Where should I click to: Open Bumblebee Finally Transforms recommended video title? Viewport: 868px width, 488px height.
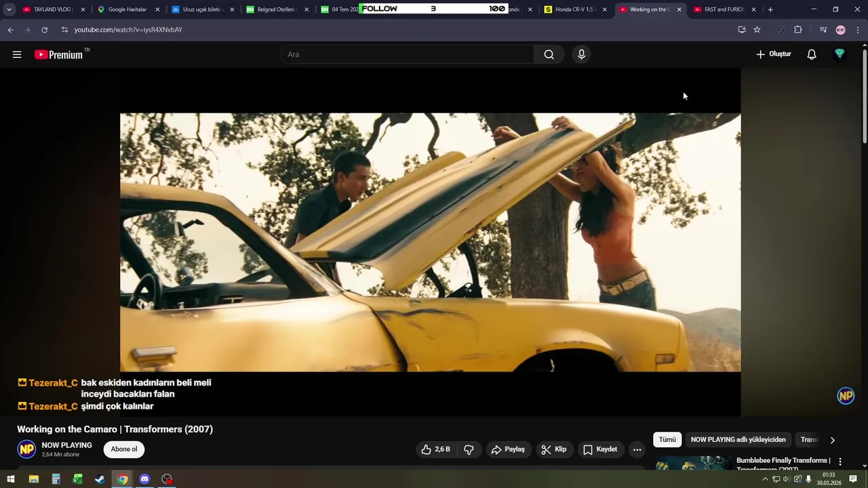point(783,464)
